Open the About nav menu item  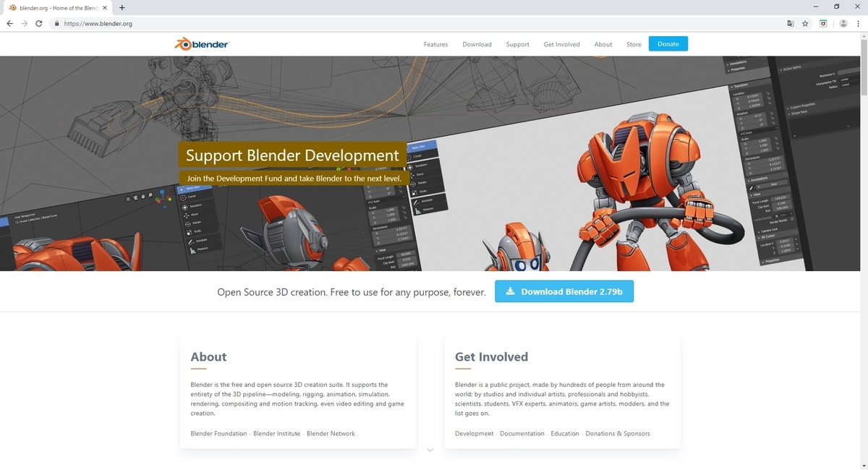pyautogui.click(x=603, y=44)
